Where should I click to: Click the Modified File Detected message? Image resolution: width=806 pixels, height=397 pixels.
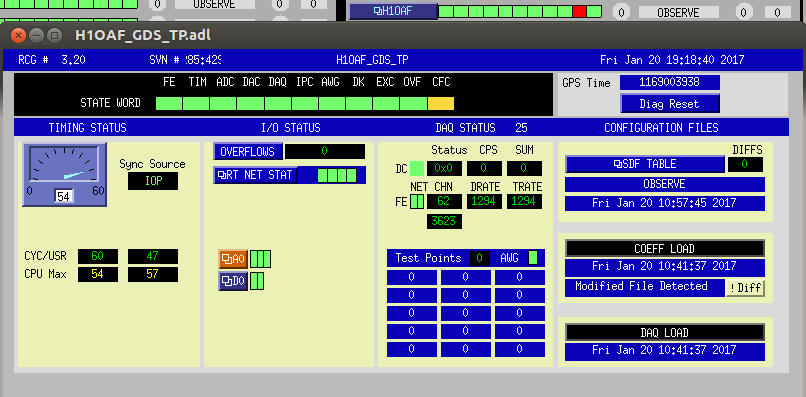[x=645, y=287]
